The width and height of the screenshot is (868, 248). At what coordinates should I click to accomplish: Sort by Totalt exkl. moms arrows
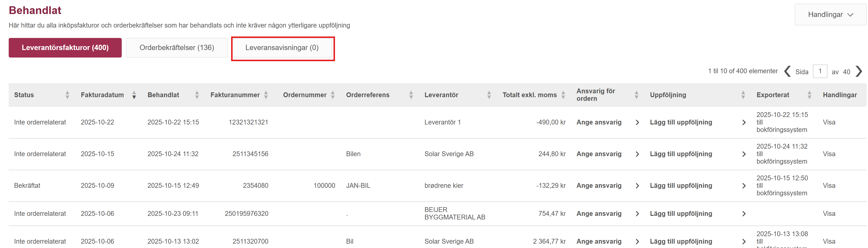(563, 95)
